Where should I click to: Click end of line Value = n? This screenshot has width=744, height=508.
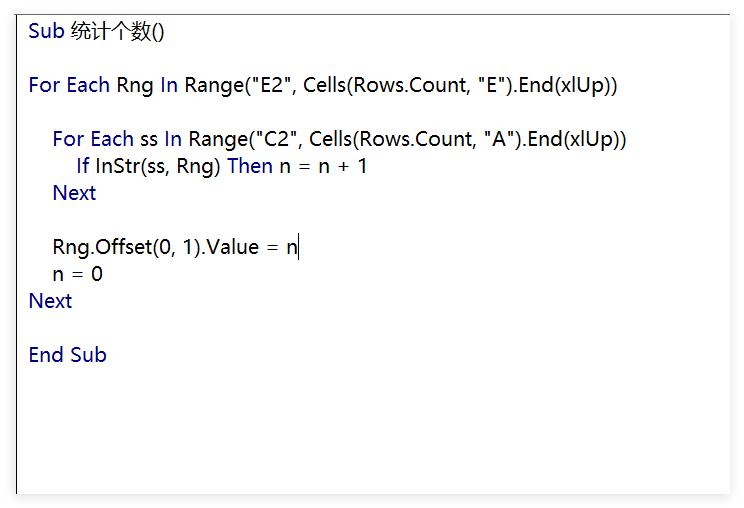point(298,247)
